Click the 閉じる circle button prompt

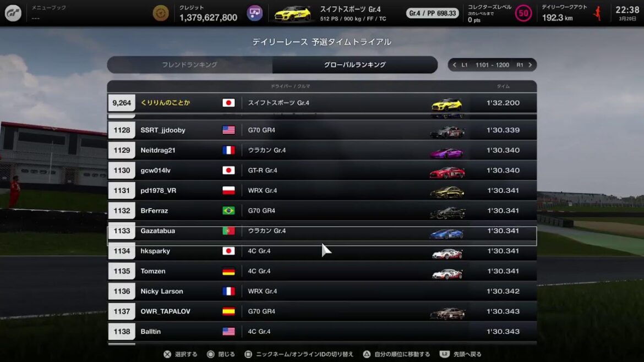click(221, 354)
